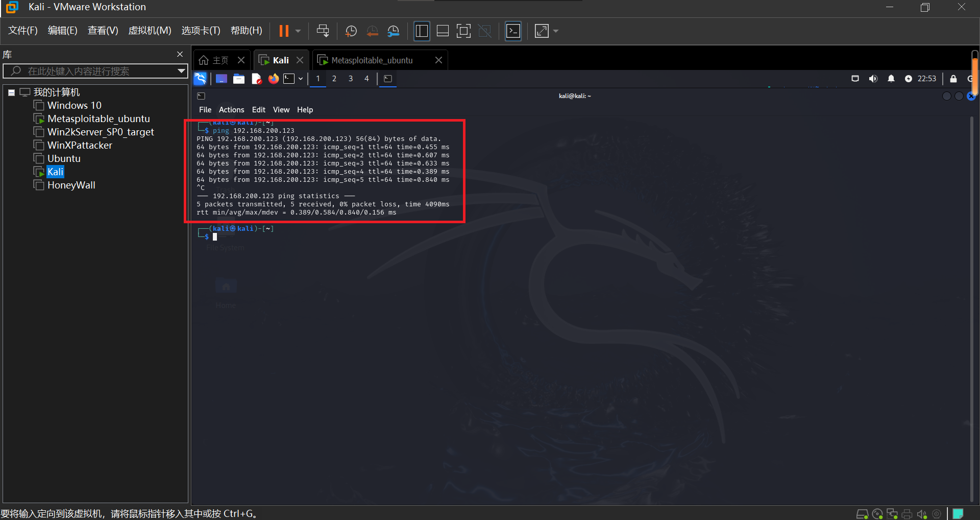The height and width of the screenshot is (520, 980).
Task: Click the stretch guest display icon
Action: (x=542, y=31)
